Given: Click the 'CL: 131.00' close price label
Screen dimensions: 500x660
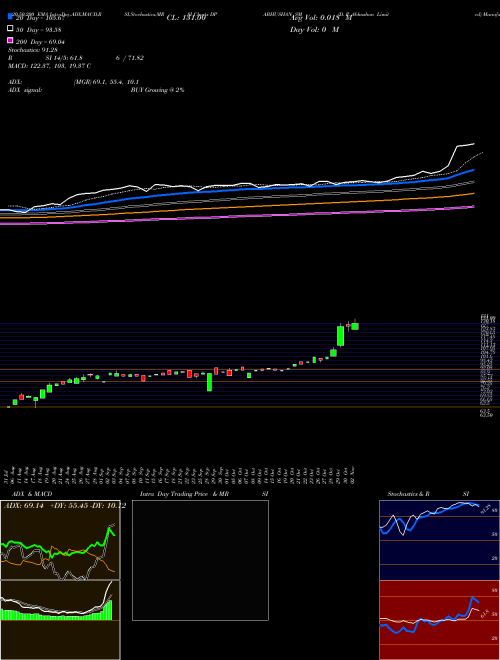Looking at the screenshot, I should (186, 18).
